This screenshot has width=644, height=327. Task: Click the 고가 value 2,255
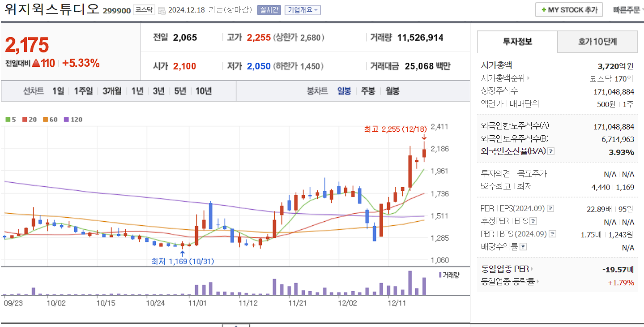(259, 38)
